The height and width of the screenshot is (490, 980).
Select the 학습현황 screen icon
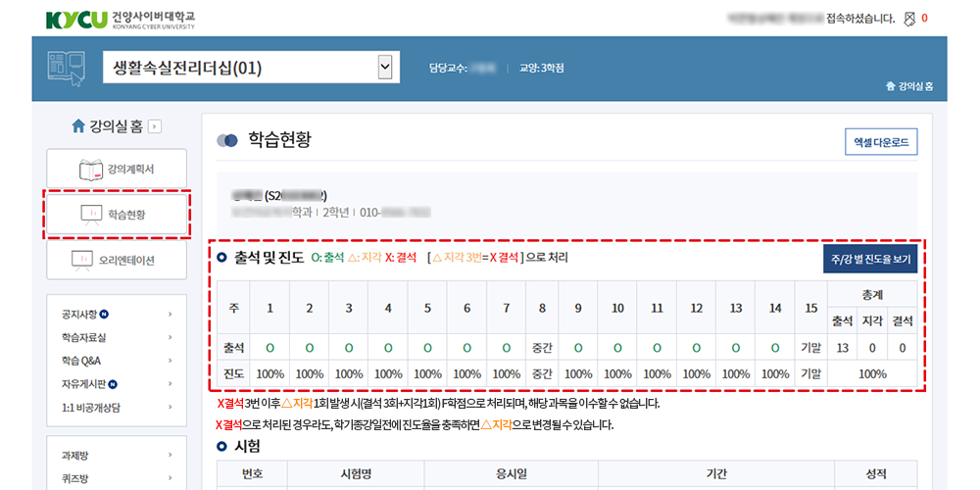tap(91, 214)
